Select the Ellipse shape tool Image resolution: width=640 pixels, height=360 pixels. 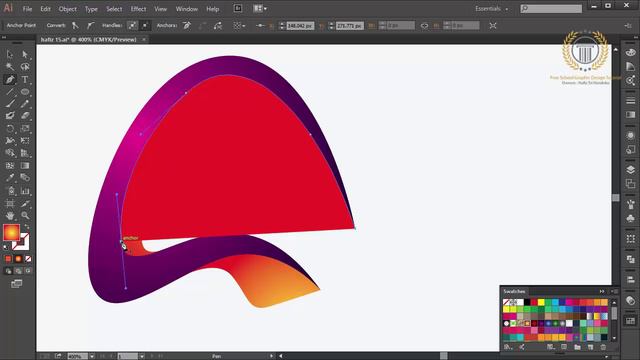[25, 91]
